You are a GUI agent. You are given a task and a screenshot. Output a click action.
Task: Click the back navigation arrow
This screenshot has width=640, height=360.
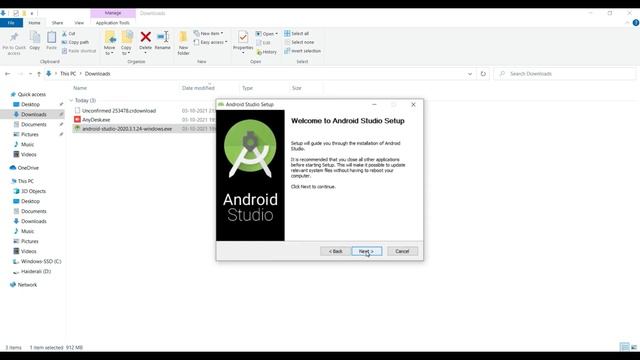(8, 74)
